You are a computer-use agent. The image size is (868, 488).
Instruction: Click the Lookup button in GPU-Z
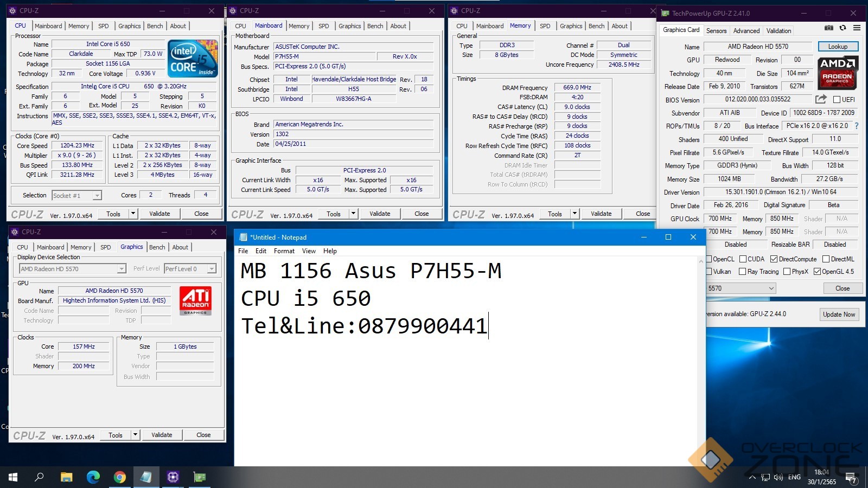[x=838, y=47]
